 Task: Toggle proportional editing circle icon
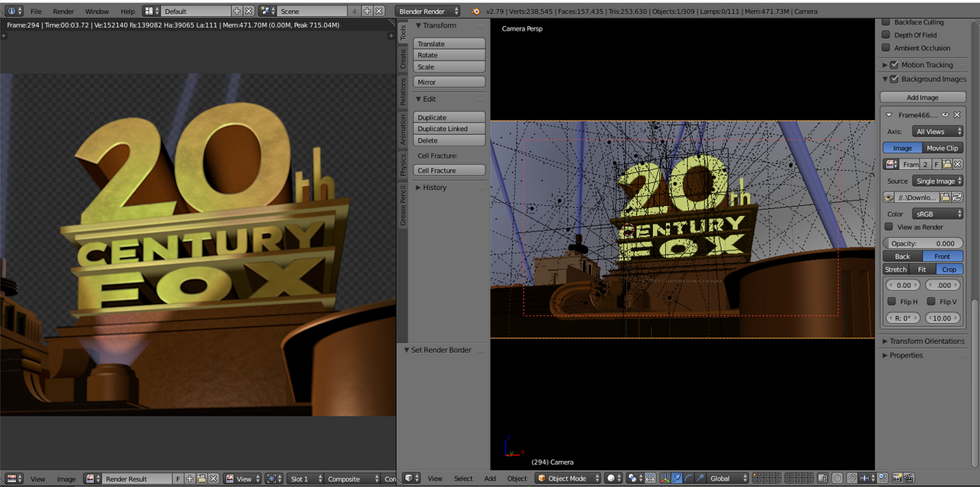click(x=838, y=479)
